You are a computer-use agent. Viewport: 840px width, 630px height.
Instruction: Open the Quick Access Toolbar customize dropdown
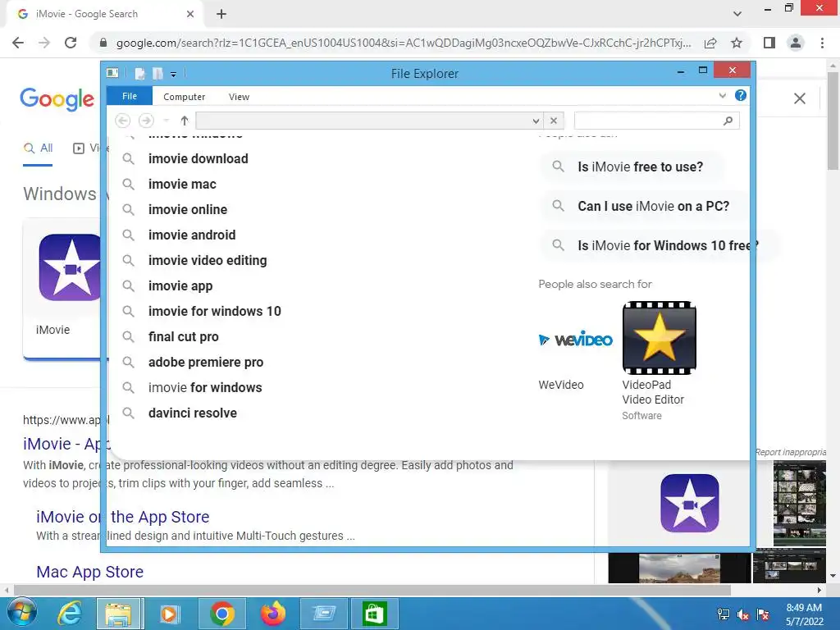point(174,74)
